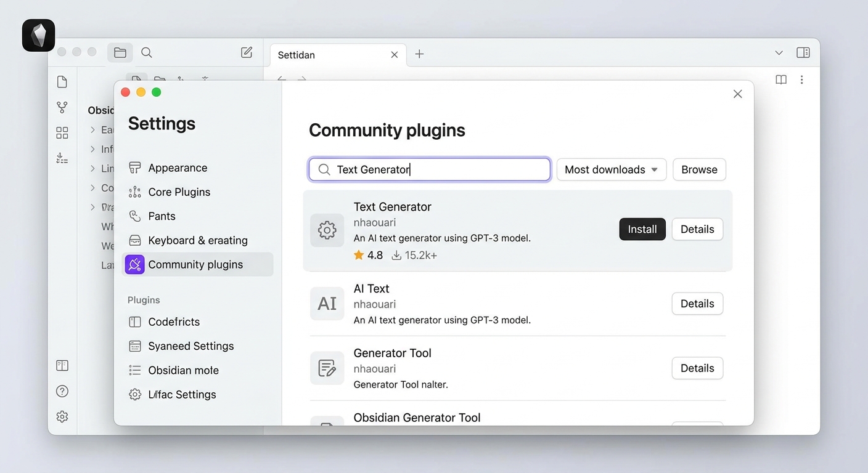Click the checklist-with-arrow icon in the left ribbon
868x473 pixels.
[x=62, y=158]
